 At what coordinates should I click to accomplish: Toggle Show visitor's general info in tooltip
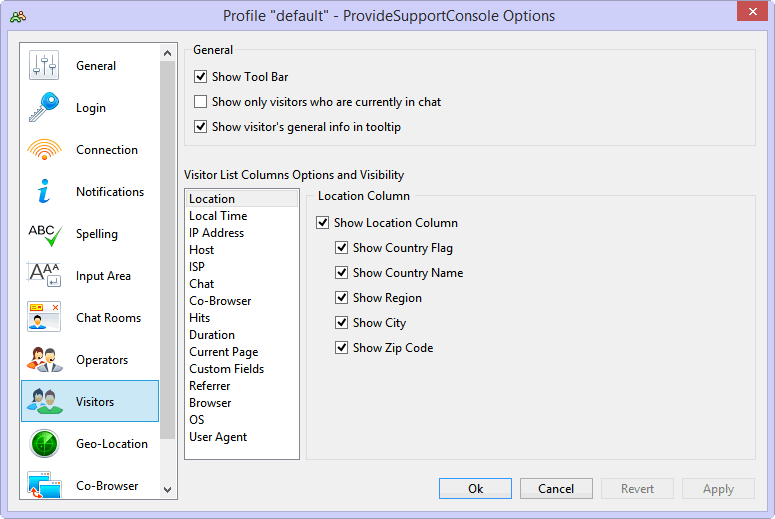tap(200, 127)
